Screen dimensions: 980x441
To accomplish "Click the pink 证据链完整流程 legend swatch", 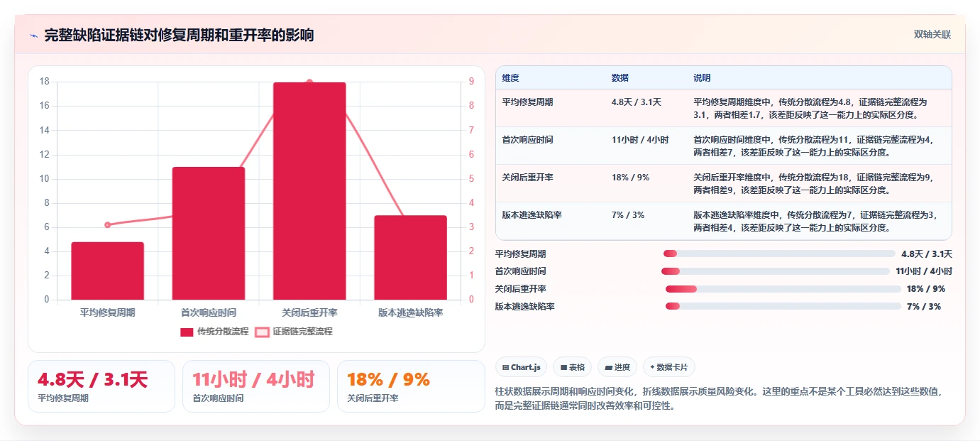I will point(263,332).
